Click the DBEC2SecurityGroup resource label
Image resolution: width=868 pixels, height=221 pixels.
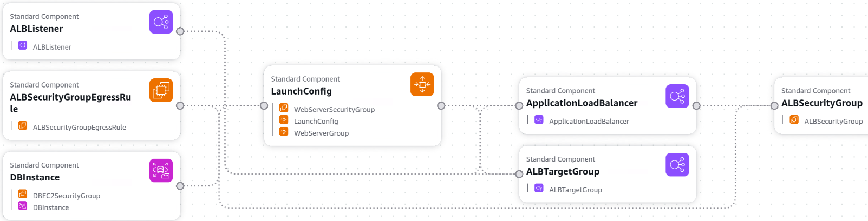coord(67,196)
